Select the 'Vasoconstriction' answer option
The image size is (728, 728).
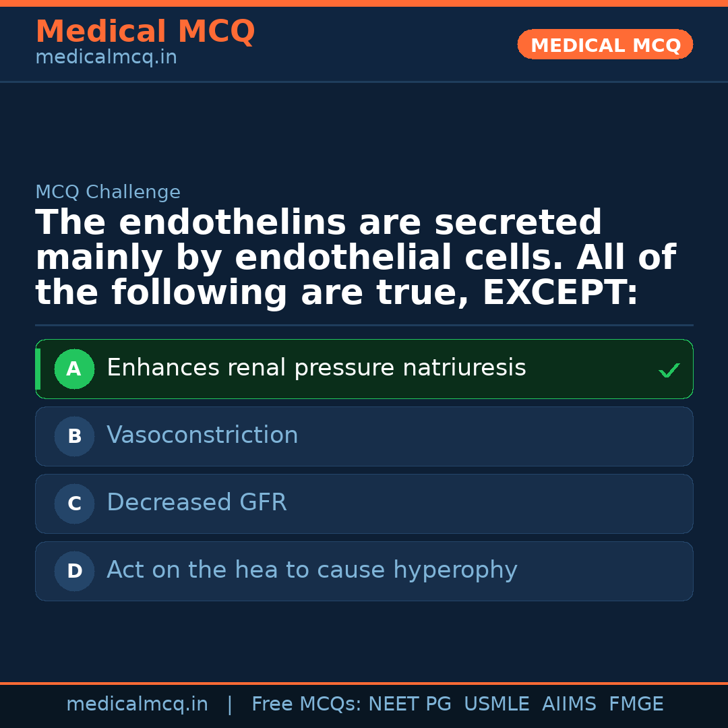click(202, 435)
